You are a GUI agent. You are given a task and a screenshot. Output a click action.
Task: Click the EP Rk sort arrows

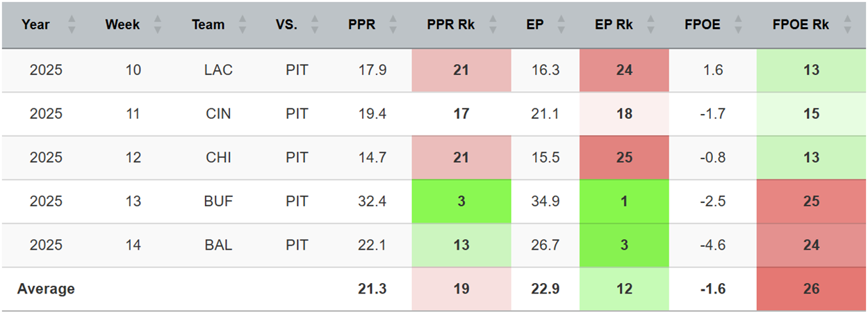point(650,25)
